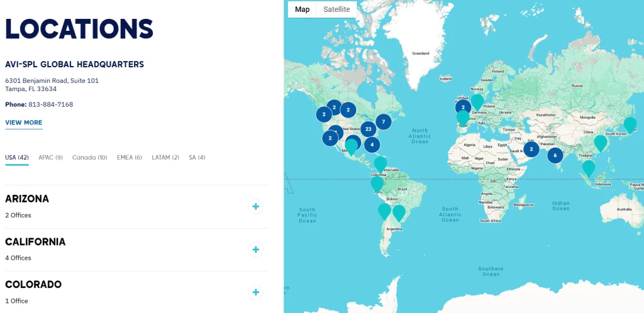Select the teal pin over Argentina

(x=399, y=213)
